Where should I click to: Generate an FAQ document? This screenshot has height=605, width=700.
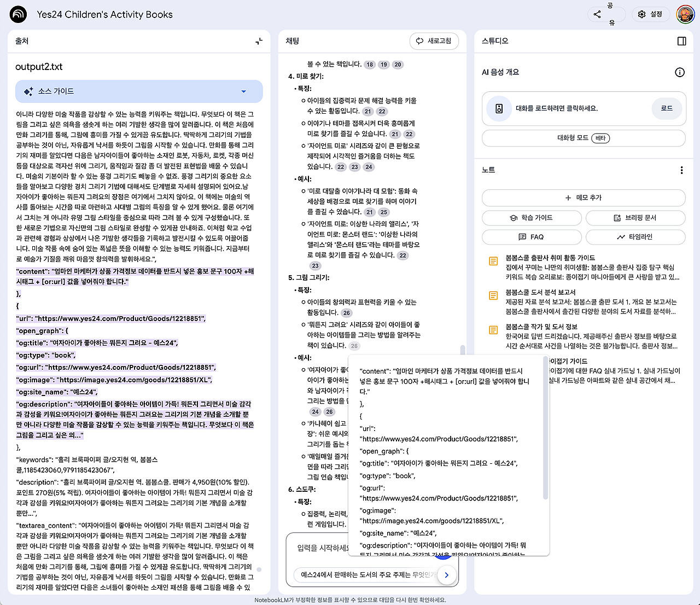tap(531, 237)
